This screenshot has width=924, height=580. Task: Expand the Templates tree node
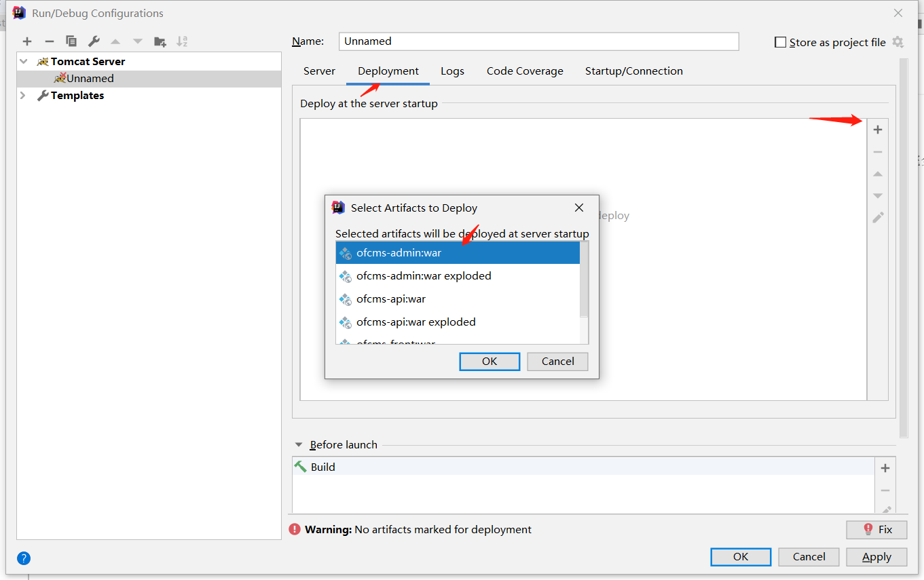tap(23, 96)
